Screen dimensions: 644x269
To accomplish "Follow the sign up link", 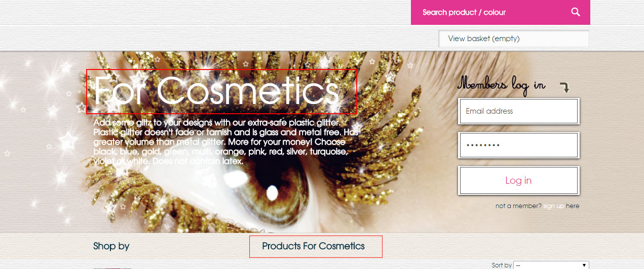I will (553, 206).
